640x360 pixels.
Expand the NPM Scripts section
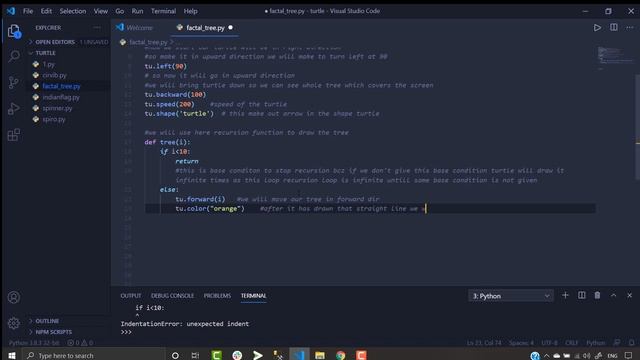tap(68, 332)
